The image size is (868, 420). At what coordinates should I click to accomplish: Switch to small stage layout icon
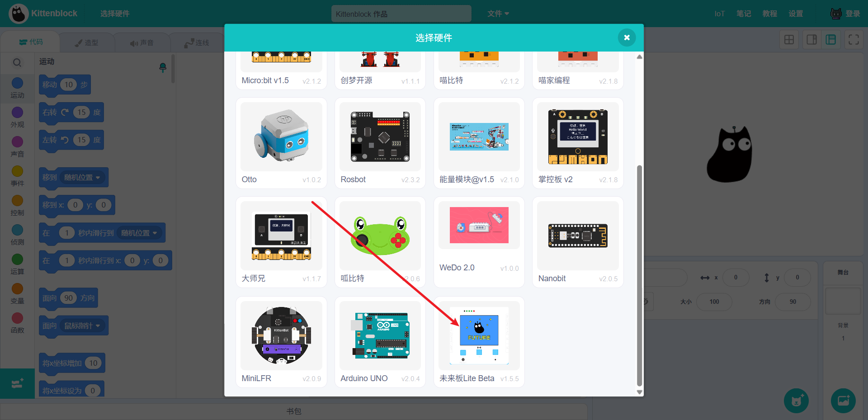coord(811,40)
